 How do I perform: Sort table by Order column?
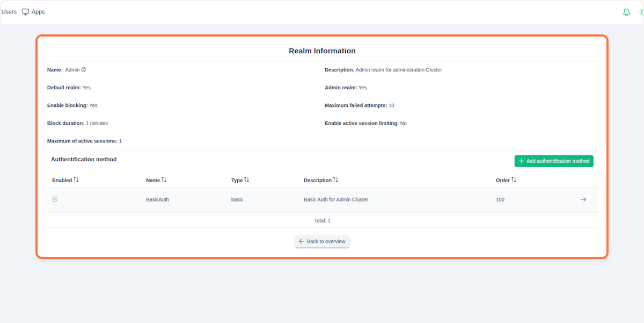pos(514,180)
